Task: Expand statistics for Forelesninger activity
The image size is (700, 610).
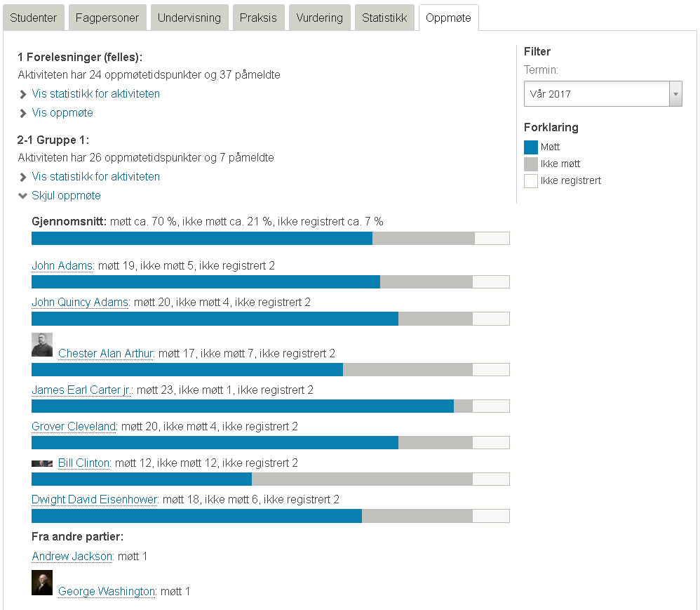Action: [95, 94]
